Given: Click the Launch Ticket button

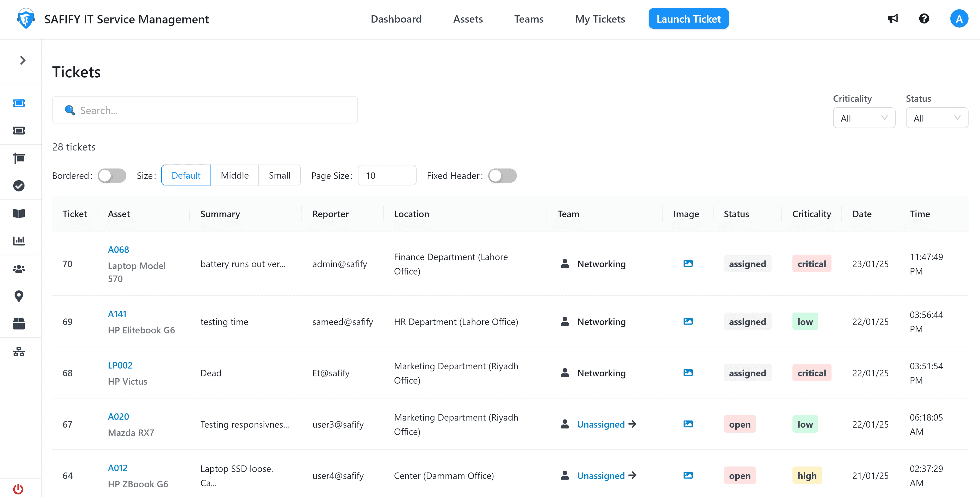Looking at the screenshot, I should click(688, 19).
